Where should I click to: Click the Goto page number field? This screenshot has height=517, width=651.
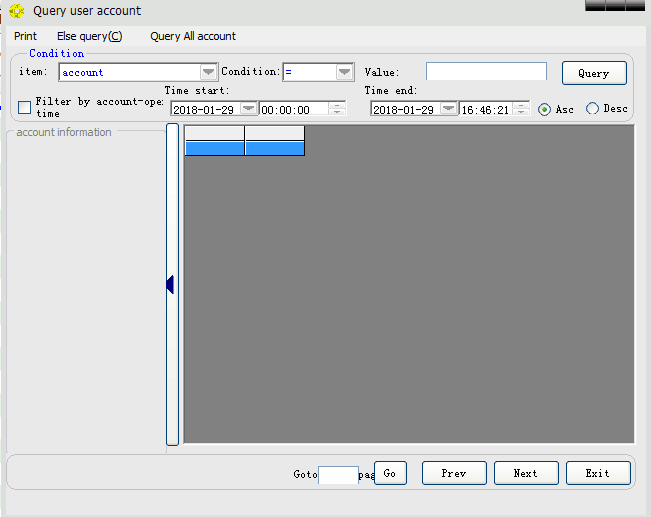pos(338,475)
